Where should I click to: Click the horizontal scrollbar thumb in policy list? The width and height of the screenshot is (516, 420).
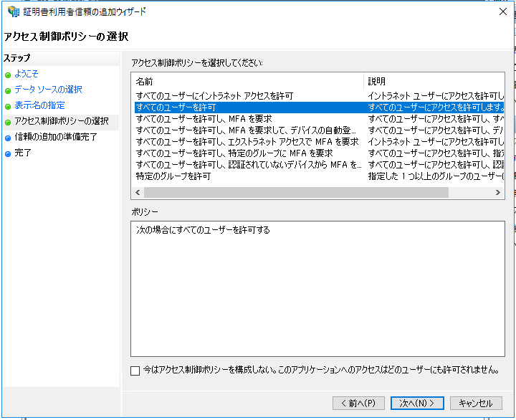pos(296,193)
